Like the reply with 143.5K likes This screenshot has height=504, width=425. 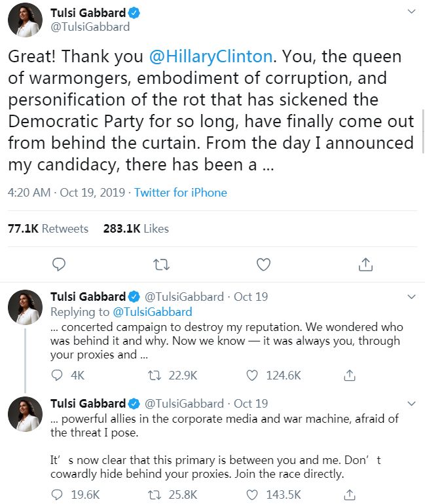[252, 494]
